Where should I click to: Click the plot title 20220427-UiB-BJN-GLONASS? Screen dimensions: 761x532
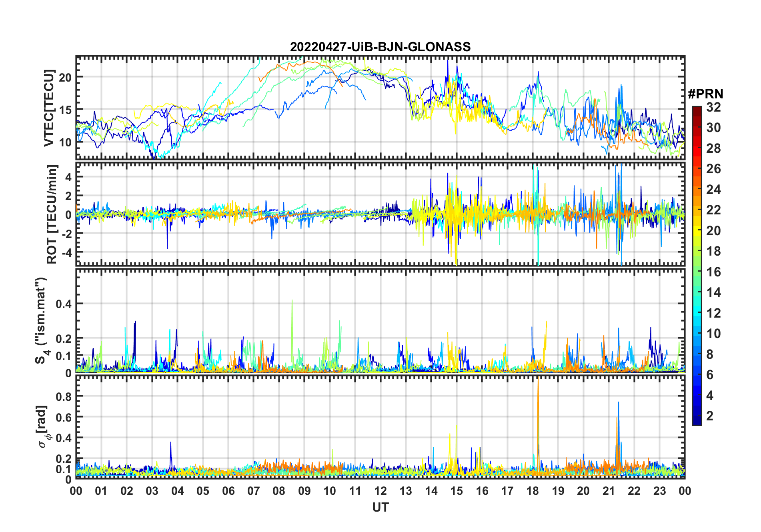coord(380,47)
